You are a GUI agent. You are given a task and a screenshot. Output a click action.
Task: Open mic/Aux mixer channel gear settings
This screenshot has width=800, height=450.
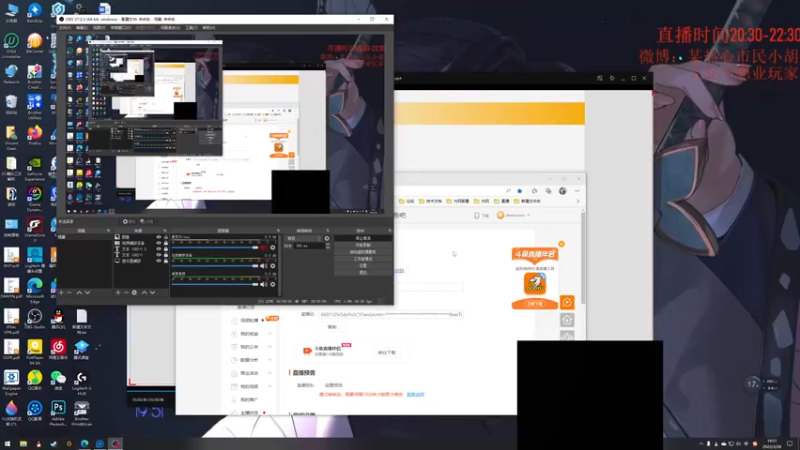[x=273, y=247]
